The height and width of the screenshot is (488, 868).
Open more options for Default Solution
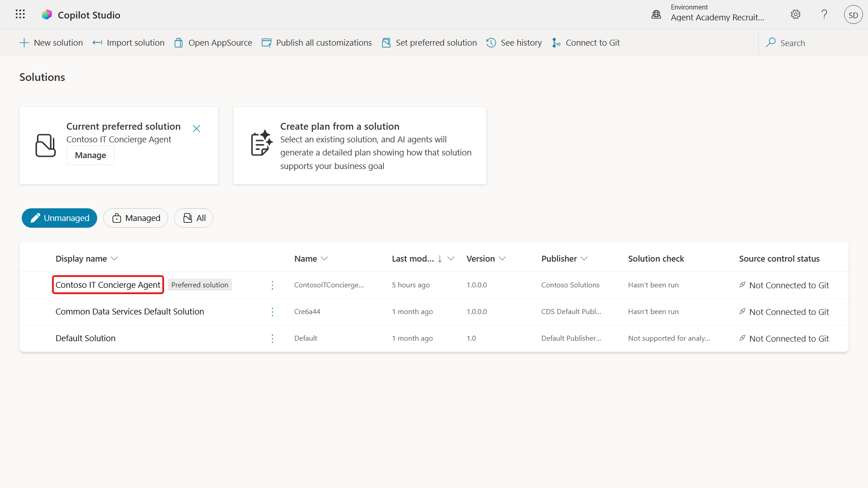click(272, 338)
